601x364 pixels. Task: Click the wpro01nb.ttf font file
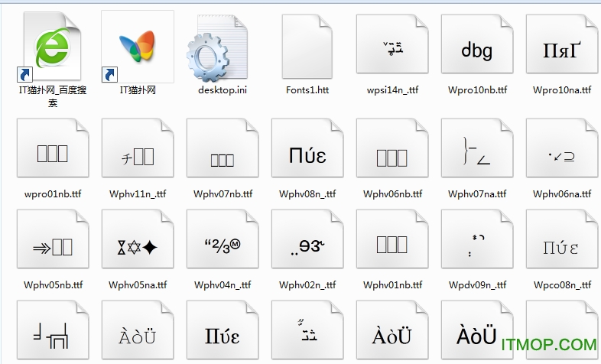click(x=52, y=151)
